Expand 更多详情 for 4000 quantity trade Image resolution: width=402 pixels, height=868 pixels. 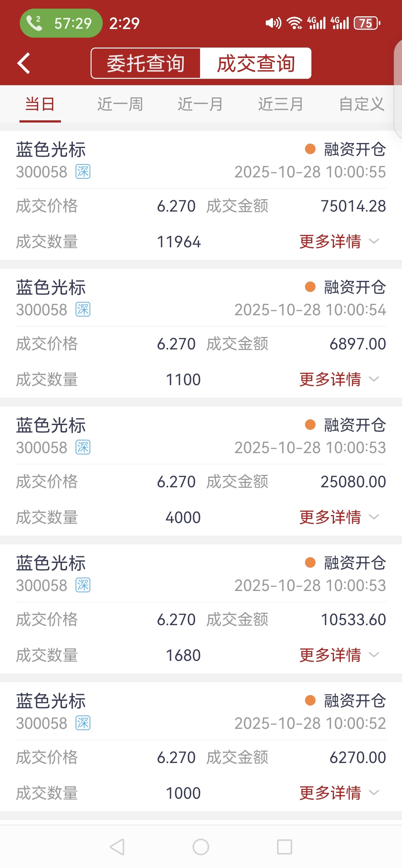pyautogui.click(x=340, y=517)
